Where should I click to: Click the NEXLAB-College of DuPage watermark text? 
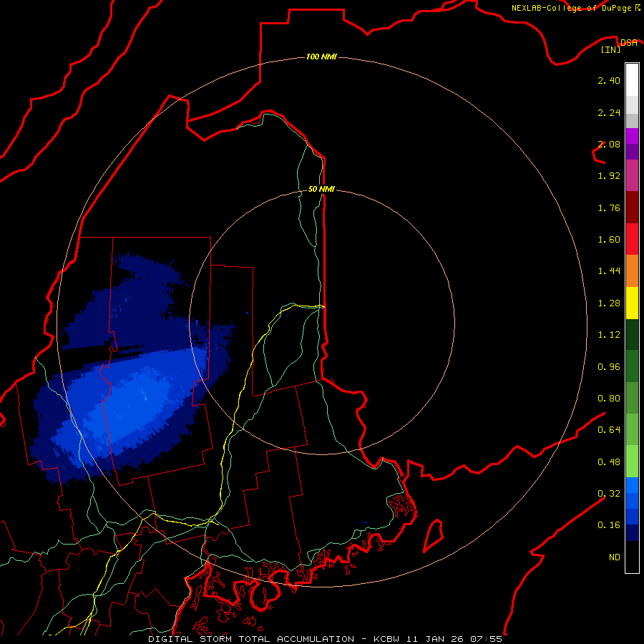(571, 8)
